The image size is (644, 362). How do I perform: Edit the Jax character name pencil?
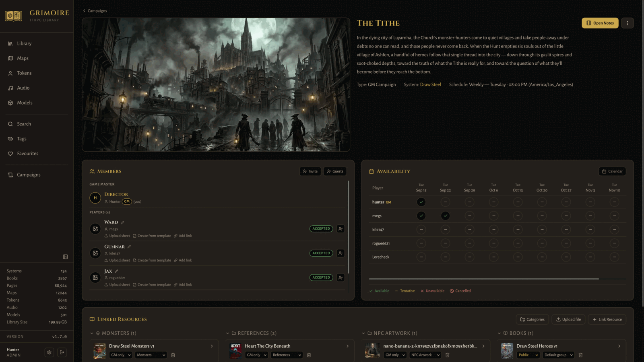[x=116, y=271]
